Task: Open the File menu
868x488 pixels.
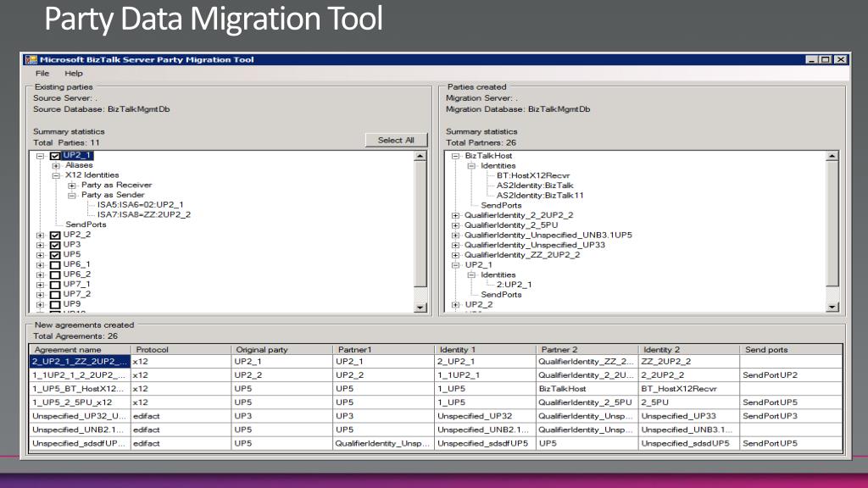Action: [42, 73]
